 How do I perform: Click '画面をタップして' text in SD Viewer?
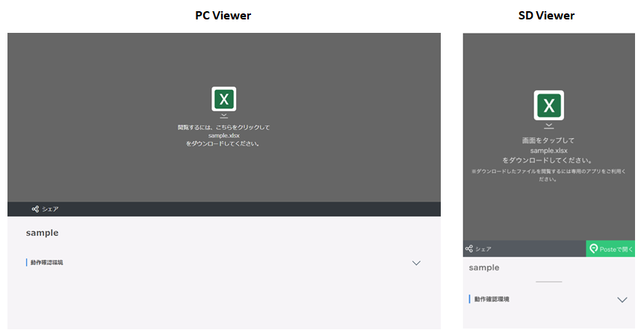click(x=548, y=140)
